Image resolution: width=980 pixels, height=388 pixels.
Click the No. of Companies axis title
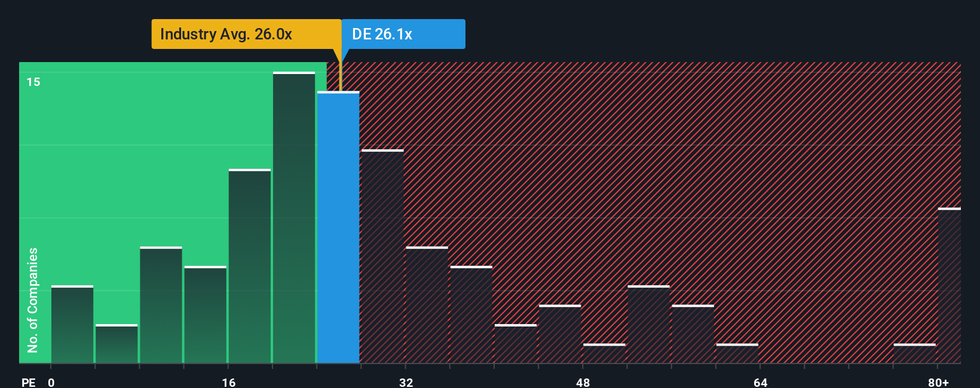tap(33, 300)
